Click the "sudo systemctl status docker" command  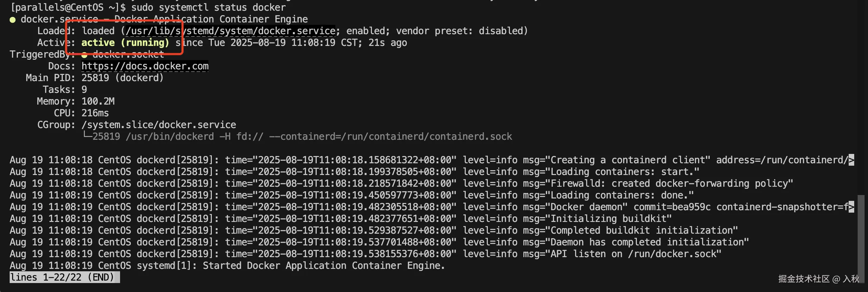pos(208,8)
